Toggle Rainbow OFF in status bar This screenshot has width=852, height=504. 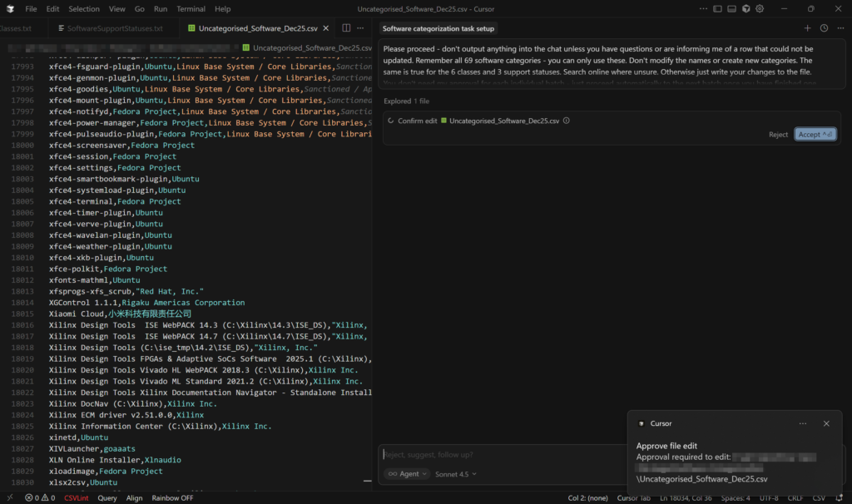click(x=172, y=497)
